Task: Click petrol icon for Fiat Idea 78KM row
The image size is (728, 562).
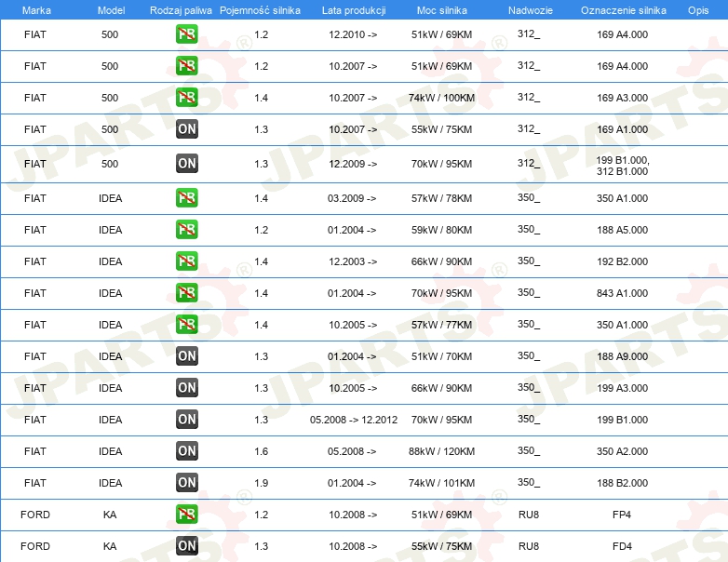Action: pyautogui.click(x=186, y=197)
